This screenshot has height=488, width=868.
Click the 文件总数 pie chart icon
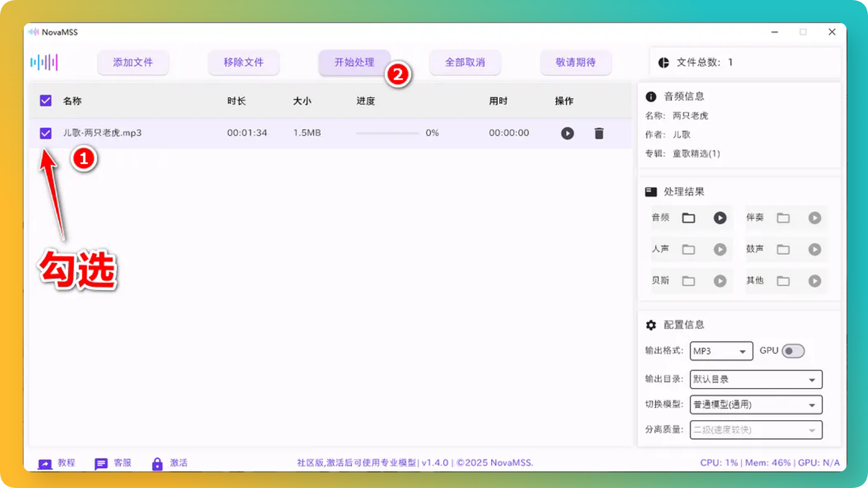coord(663,62)
